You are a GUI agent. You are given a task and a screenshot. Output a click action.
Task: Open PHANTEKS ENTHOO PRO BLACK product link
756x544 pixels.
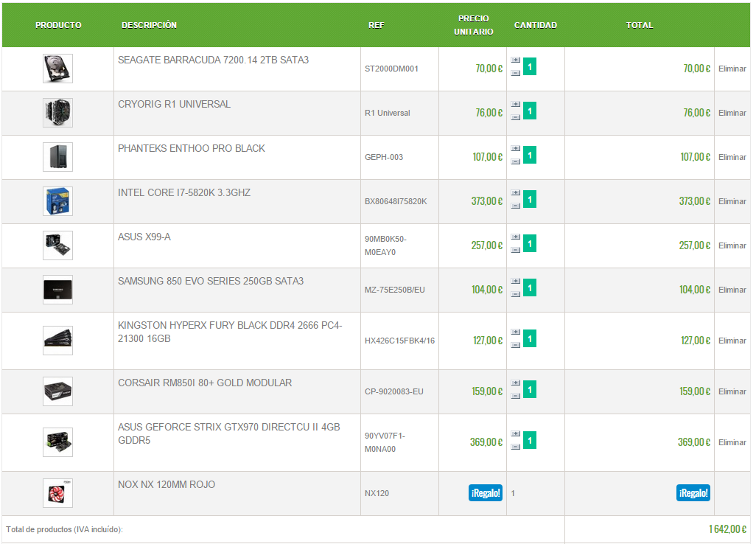192,149
